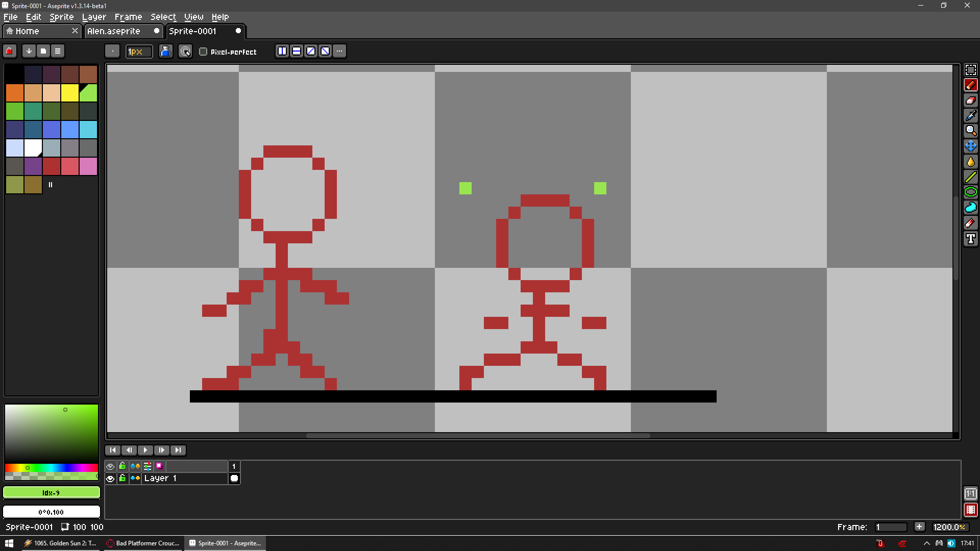Play the animation
Viewport: 980px width, 551px height.
coord(145,450)
